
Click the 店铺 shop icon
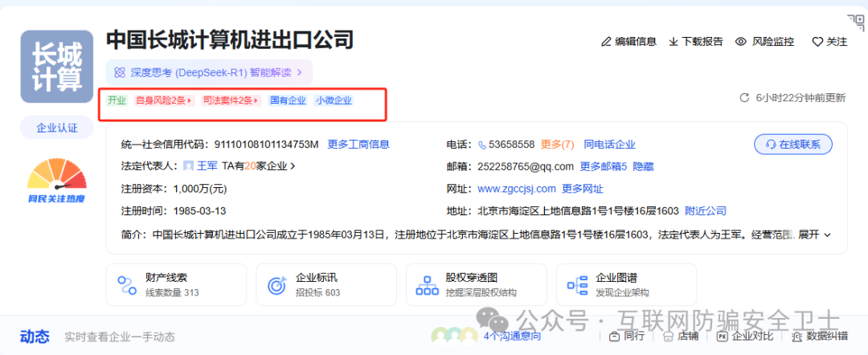click(668, 337)
